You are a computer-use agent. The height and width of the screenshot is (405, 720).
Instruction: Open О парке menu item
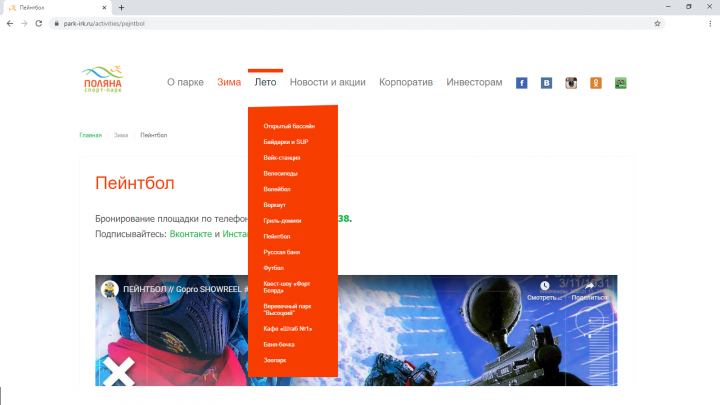185,82
